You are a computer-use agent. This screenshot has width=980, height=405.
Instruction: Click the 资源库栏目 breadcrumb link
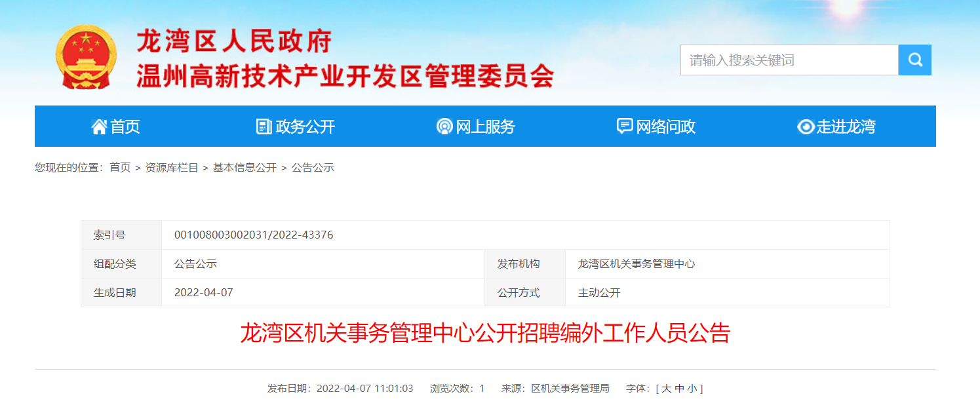[172, 168]
